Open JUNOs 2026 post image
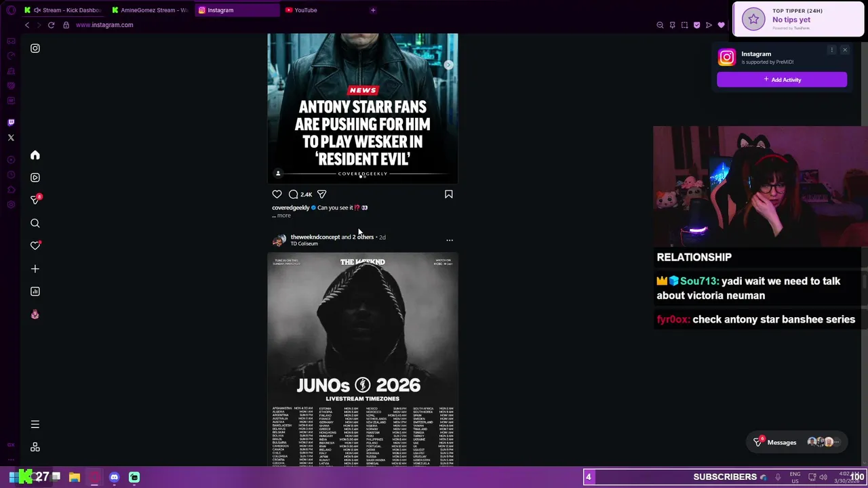 click(x=363, y=359)
